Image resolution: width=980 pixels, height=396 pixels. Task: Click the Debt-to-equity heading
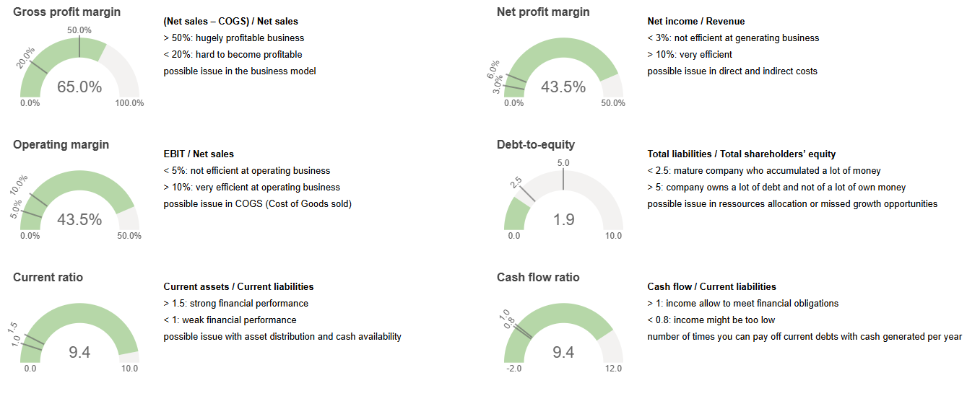[x=536, y=145]
